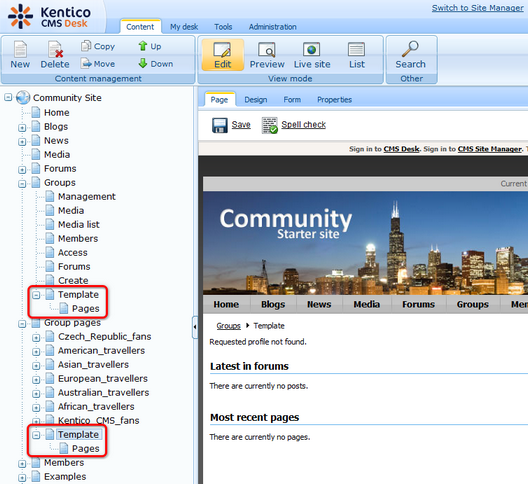Click the Management document icon
Screen dimensions: 528x484
click(x=50, y=196)
